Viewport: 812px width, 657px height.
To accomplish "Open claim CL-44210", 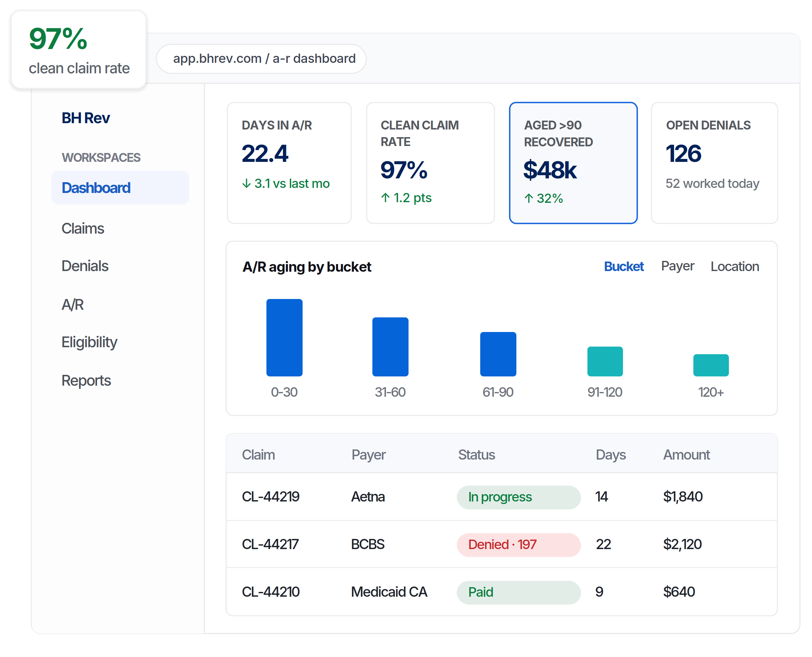I will coord(271,592).
